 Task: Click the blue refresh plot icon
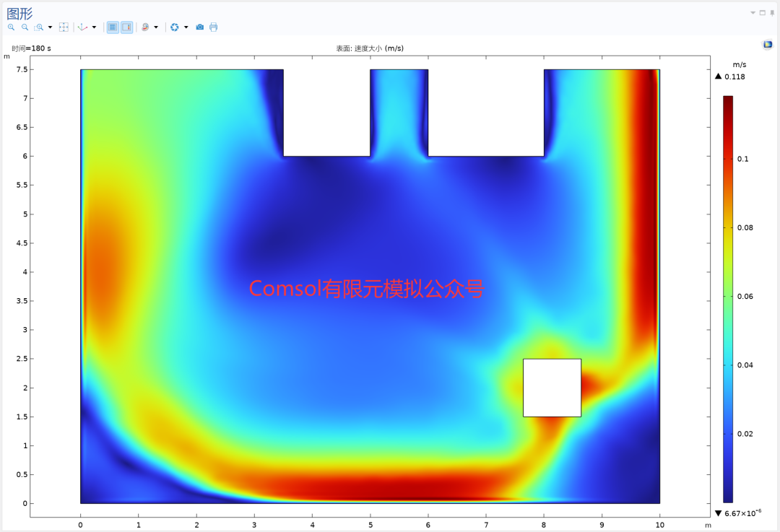(175, 27)
